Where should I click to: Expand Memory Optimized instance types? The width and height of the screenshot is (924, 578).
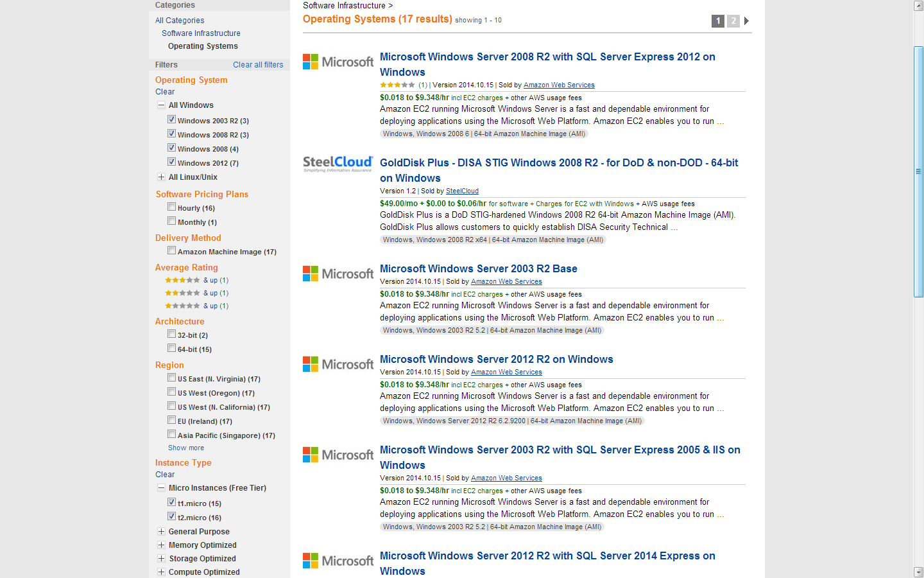pyautogui.click(x=161, y=545)
